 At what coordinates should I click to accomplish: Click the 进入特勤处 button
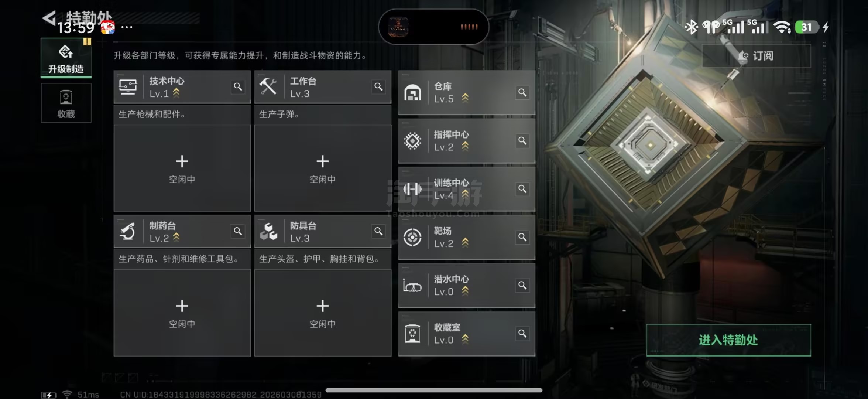pos(728,340)
